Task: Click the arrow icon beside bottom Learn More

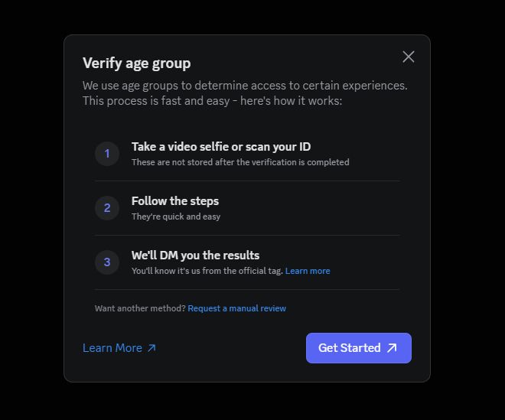Action: [151, 348]
